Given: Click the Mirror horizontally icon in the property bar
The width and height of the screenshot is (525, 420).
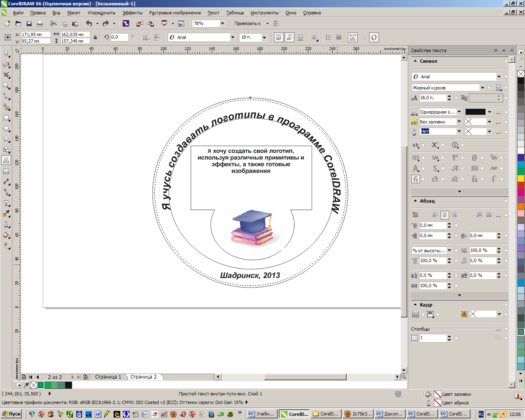Looking at the screenshot, I should click(x=146, y=37).
